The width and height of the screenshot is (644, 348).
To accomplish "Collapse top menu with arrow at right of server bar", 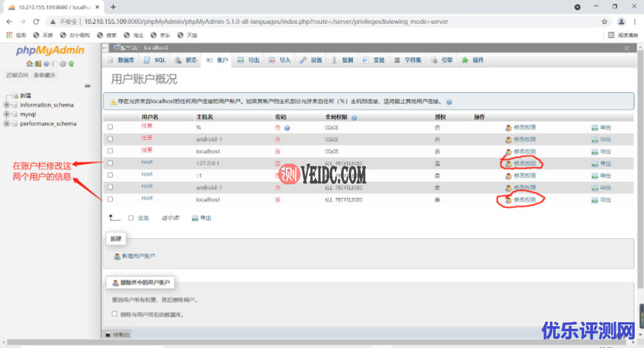I will 627,48.
